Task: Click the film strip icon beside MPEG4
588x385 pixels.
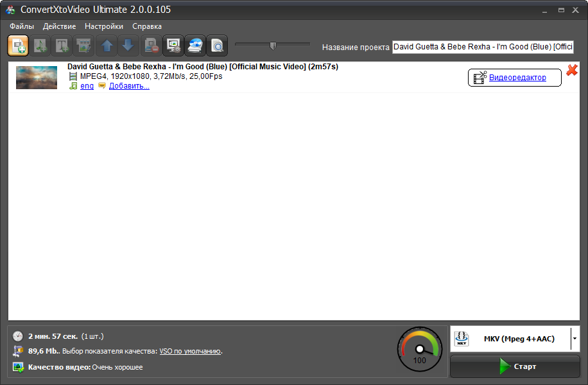Action: tap(73, 76)
